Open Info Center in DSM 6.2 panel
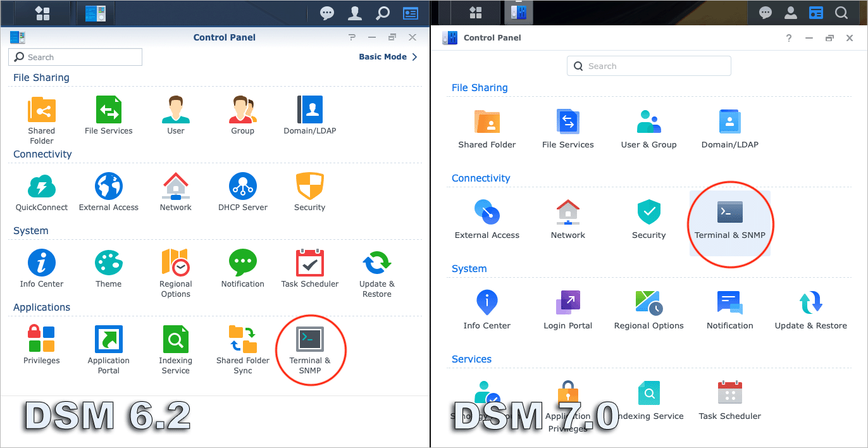Viewport: 868px width, 448px height. (x=42, y=268)
